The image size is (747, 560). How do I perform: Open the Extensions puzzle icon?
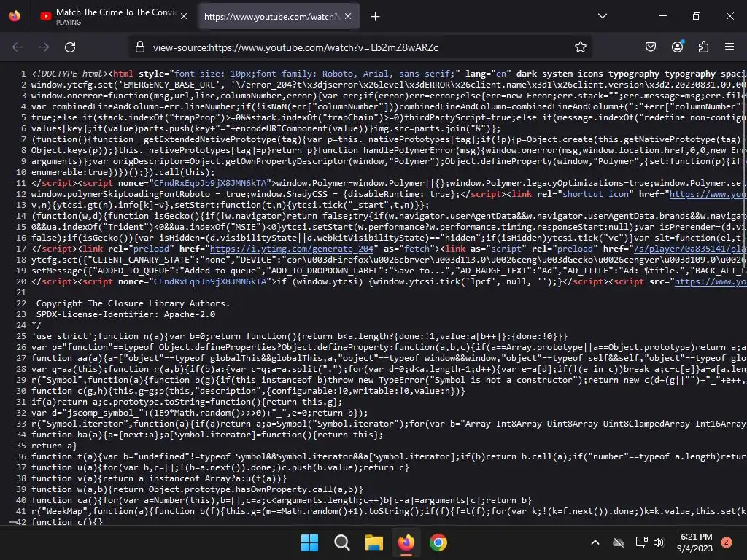[x=703, y=47]
